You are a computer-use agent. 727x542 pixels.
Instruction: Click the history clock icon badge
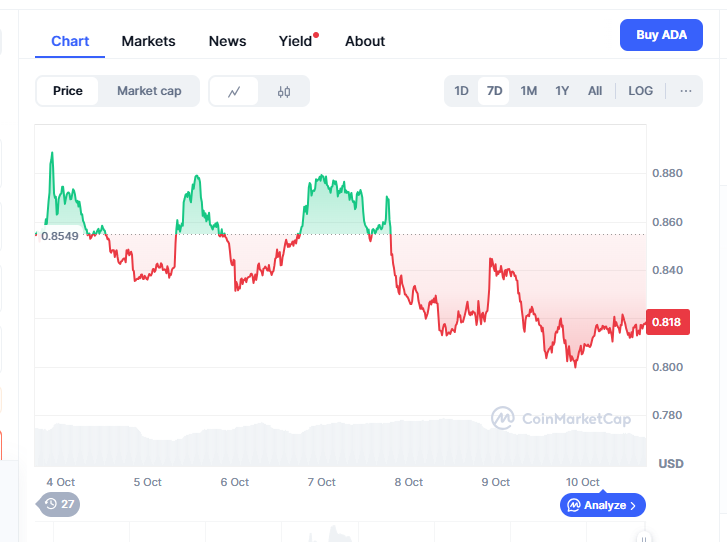coord(51,504)
